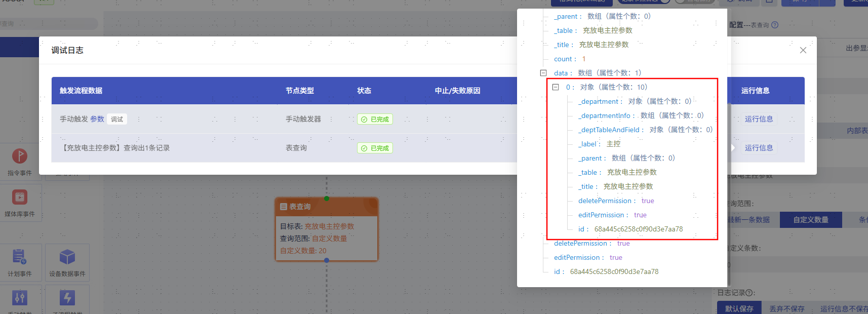
Task: Click the 表查询 node type cell
Action: (x=296, y=148)
